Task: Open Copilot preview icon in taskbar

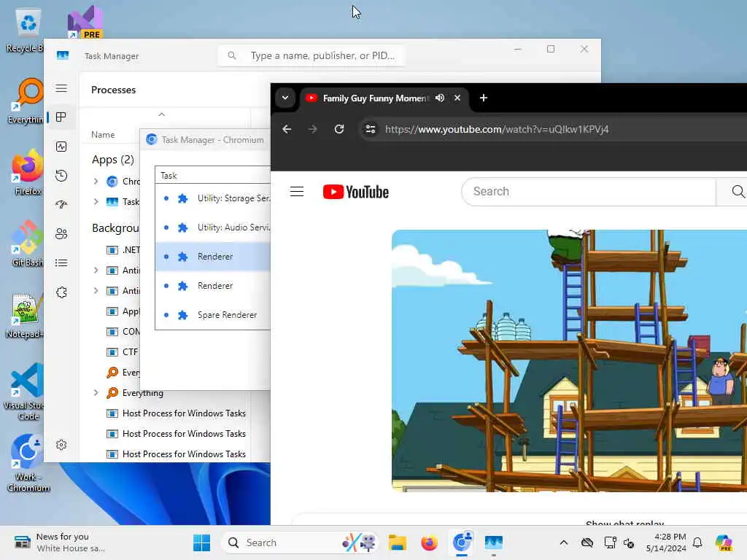Action: tap(723, 542)
